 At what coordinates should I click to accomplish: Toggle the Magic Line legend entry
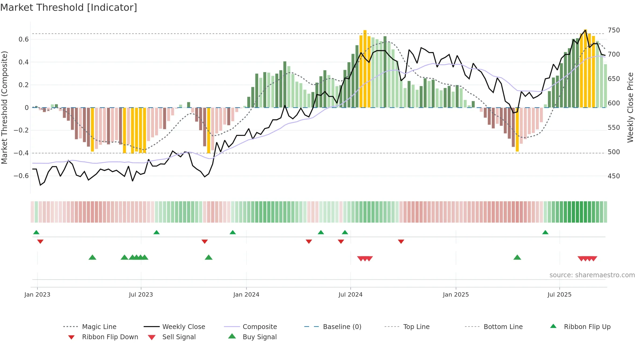90,327
